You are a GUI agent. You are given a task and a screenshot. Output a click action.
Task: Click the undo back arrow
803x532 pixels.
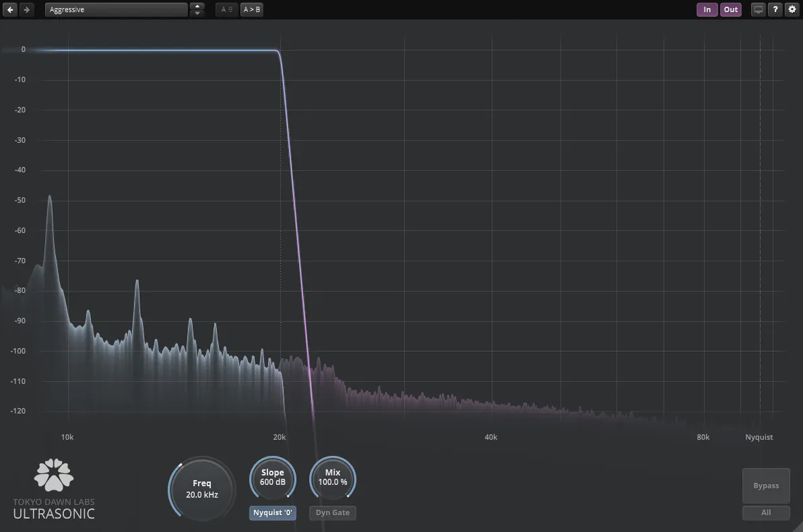(x=11, y=9)
